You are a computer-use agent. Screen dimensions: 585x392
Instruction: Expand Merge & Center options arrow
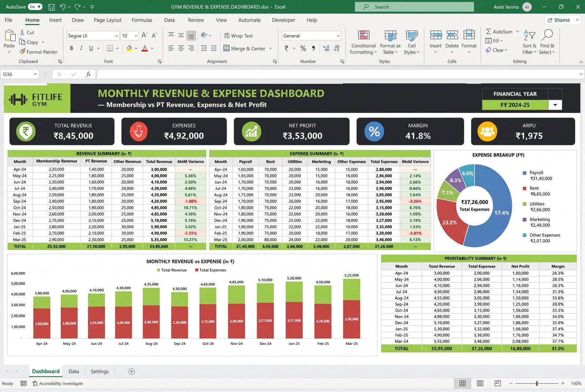coord(271,48)
